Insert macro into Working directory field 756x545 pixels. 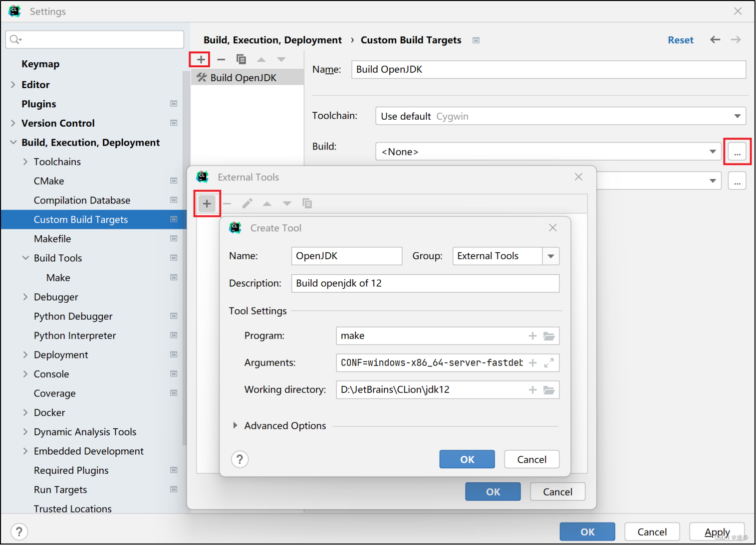(x=532, y=390)
